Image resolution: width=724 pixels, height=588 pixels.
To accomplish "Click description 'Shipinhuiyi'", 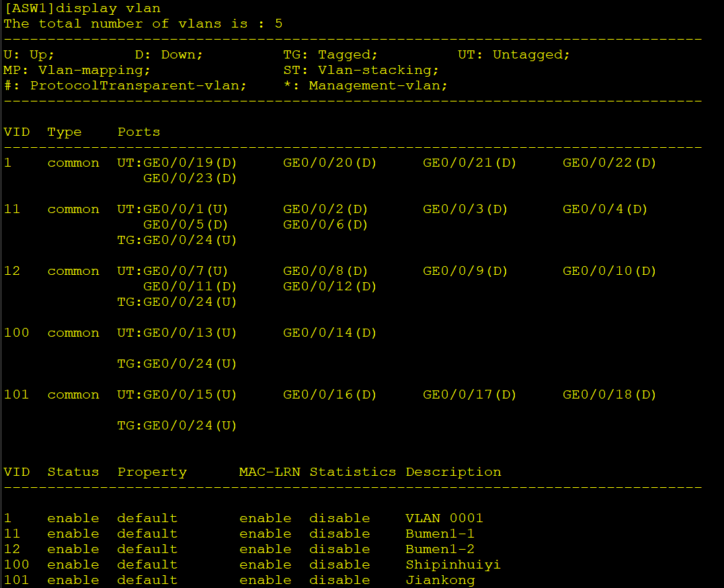I will (453, 564).
